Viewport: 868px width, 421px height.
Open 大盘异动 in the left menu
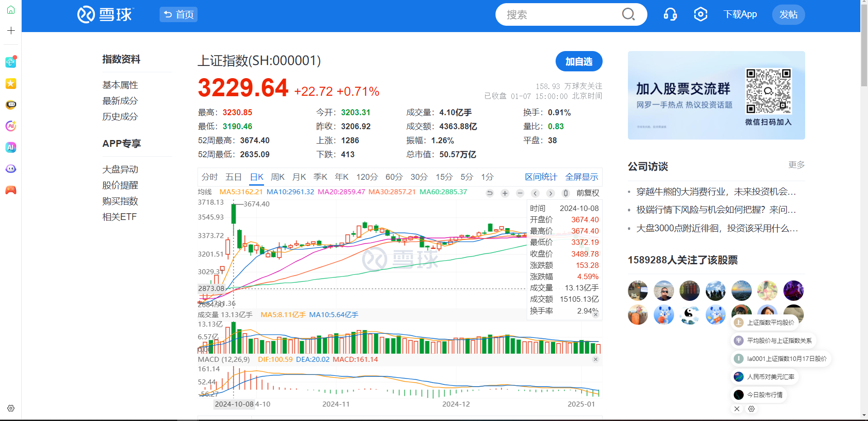120,169
